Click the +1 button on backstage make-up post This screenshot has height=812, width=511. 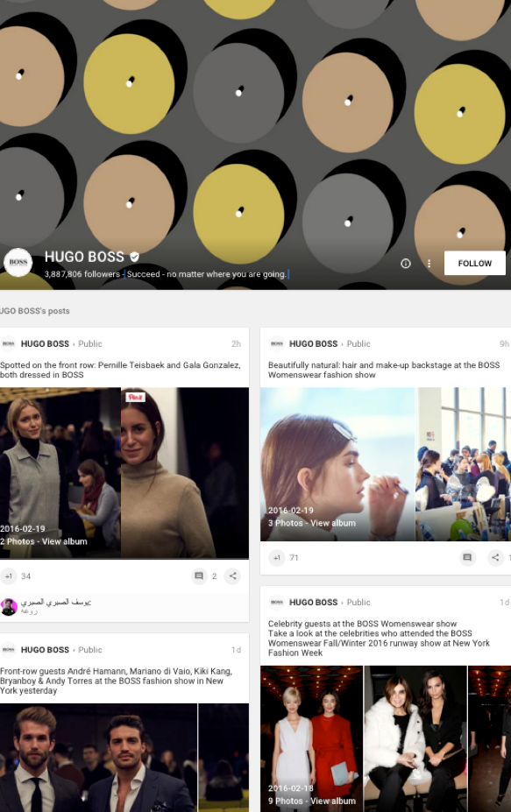(277, 558)
